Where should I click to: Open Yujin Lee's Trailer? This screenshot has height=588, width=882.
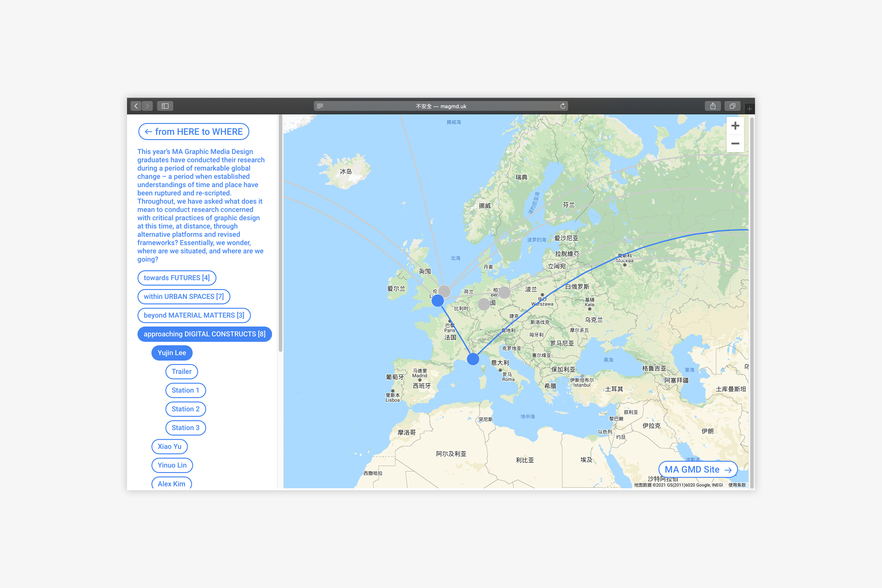182,372
